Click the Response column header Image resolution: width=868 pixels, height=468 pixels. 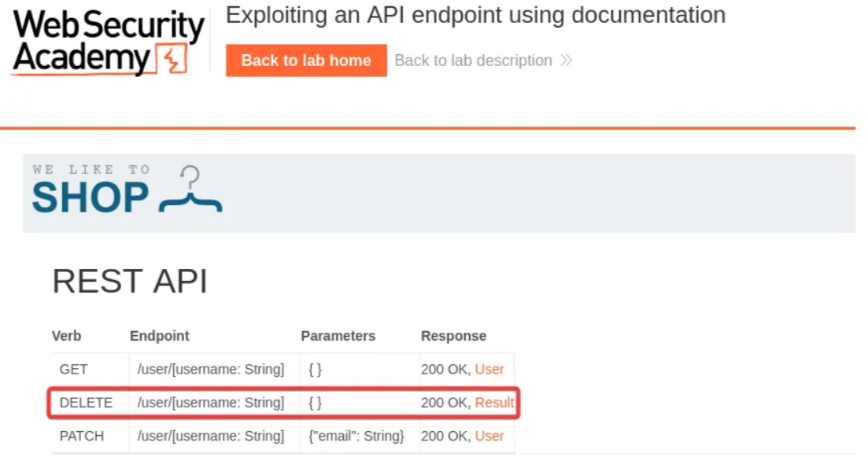click(x=453, y=336)
